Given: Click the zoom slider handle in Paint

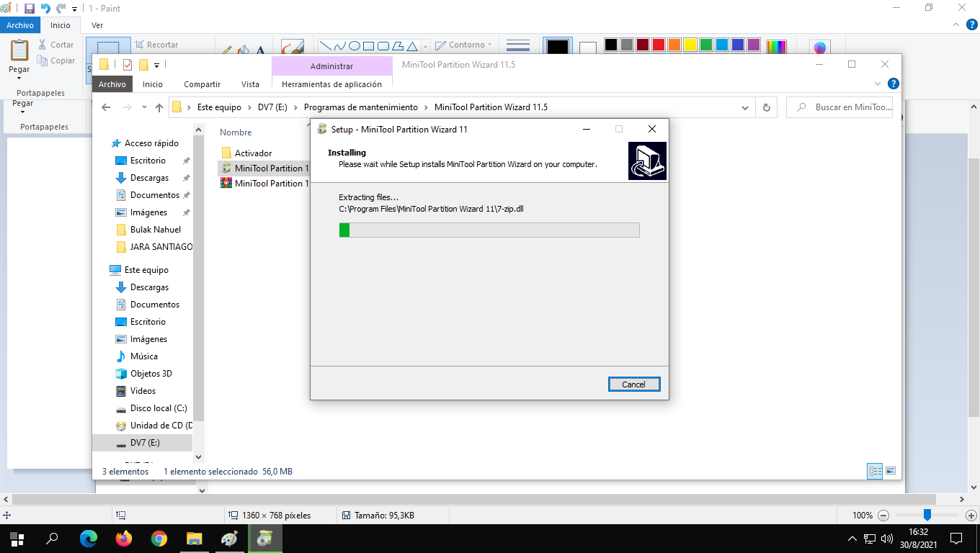Looking at the screenshot, I should [927, 515].
